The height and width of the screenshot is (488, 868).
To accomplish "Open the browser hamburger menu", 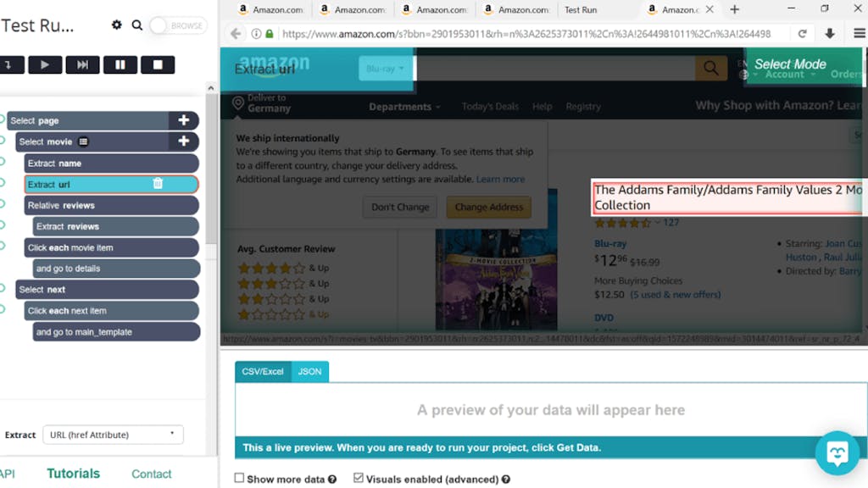I will (x=860, y=34).
